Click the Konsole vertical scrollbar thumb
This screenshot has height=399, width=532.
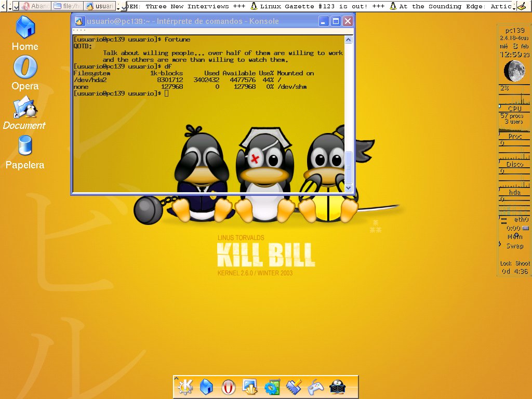pos(348,167)
